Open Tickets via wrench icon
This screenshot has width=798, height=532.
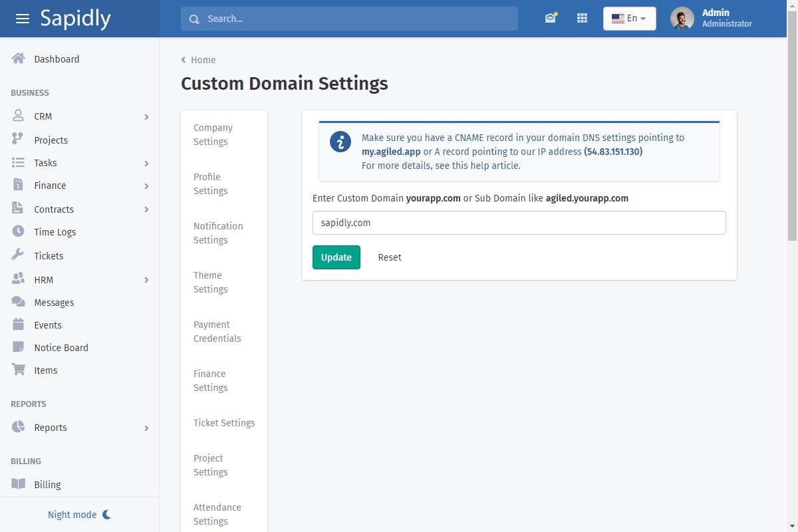click(18, 255)
